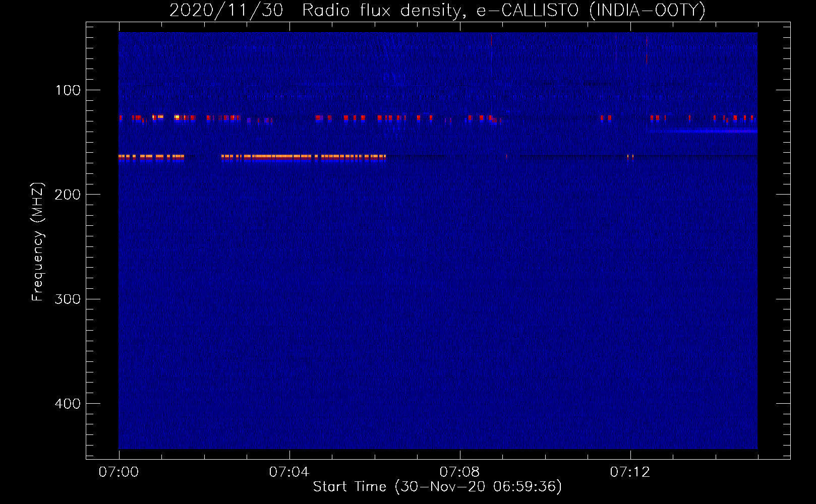Click the "07:12" time tick label
Image resolution: width=816 pixels, height=504 pixels.
630,472
